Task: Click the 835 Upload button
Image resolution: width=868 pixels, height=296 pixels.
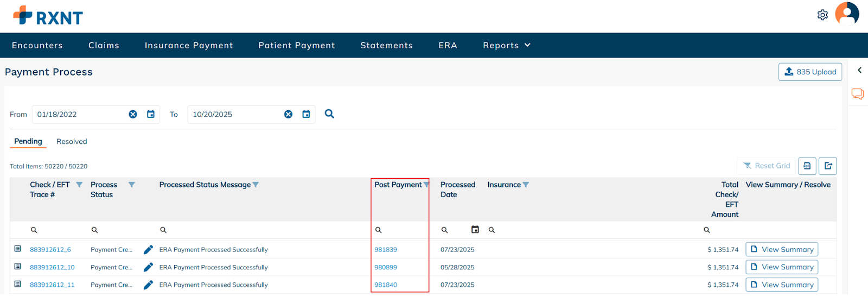Action: coord(810,72)
